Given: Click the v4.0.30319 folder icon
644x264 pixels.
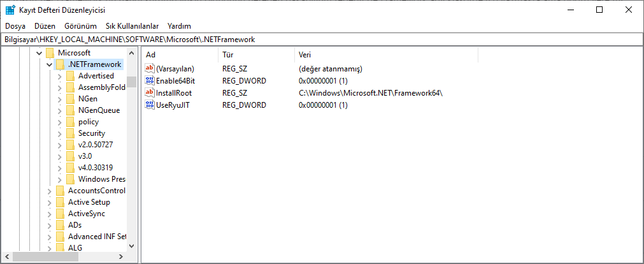Looking at the screenshot, I should coord(70,168).
